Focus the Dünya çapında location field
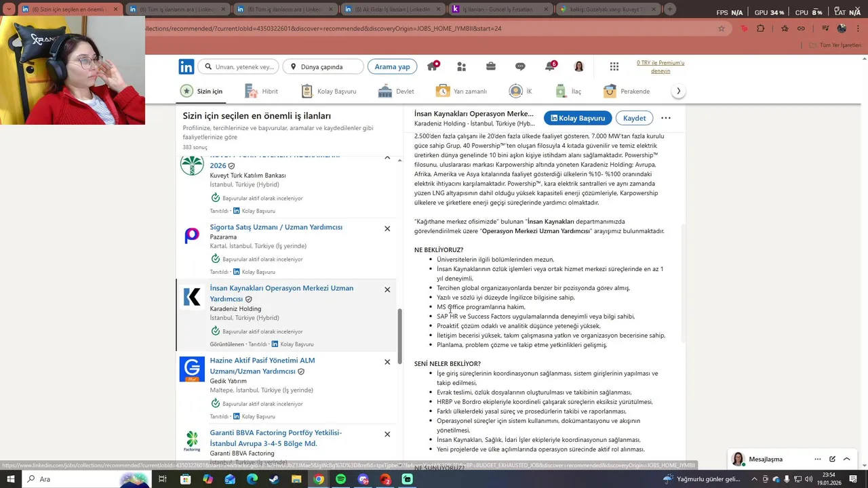 pyautogui.click(x=323, y=66)
